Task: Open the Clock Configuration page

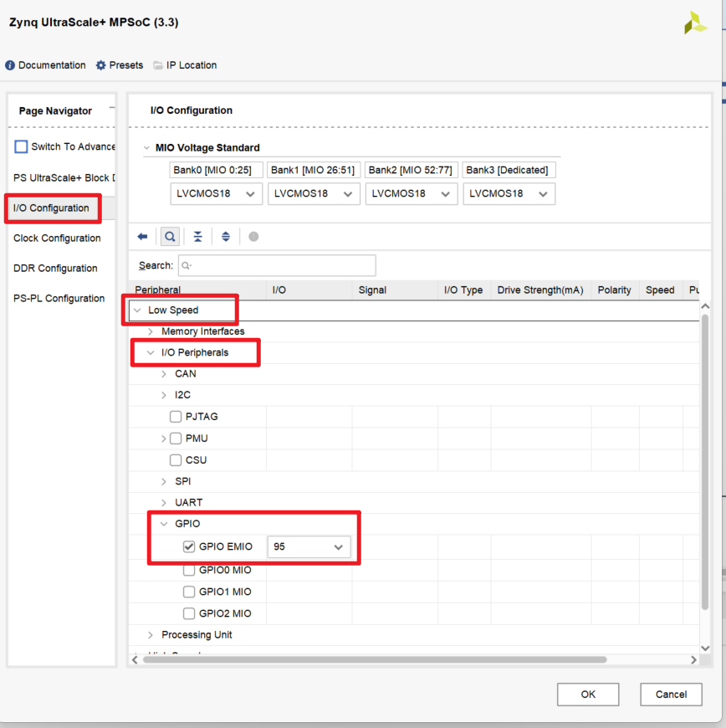Action: pyautogui.click(x=57, y=238)
